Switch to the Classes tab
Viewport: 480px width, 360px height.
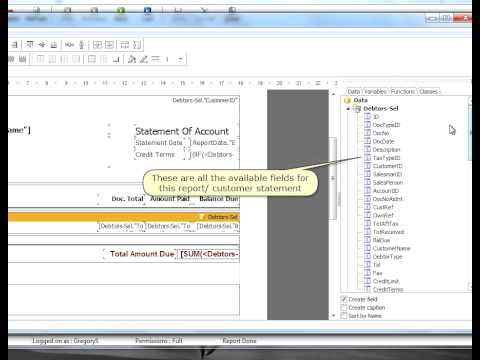coord(429,91)
